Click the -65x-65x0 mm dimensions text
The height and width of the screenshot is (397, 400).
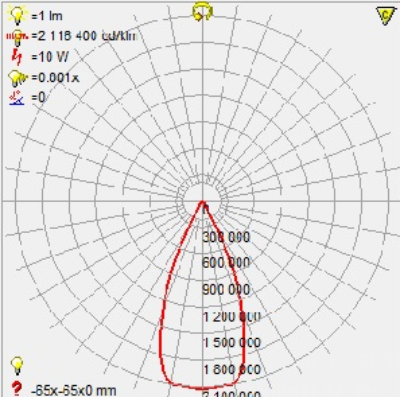pos(74,390)
